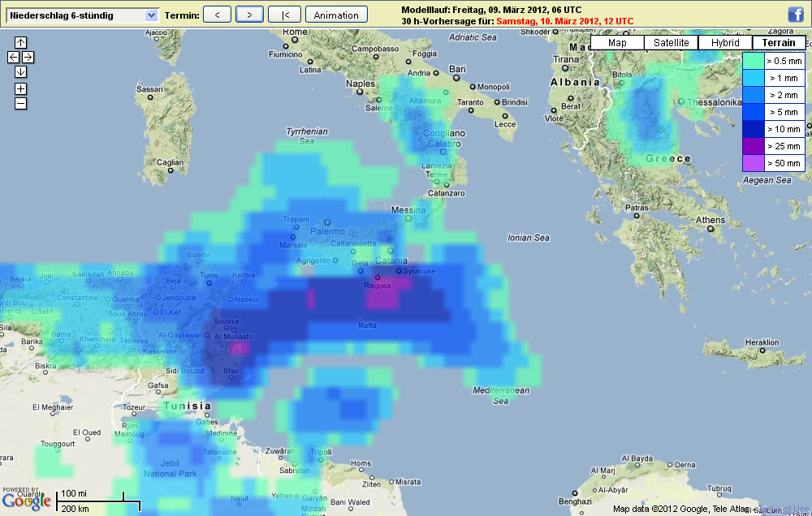This screenshot has width=812, height=516.
Task: Pan the map left with the arrow
Action: point(14,57)
